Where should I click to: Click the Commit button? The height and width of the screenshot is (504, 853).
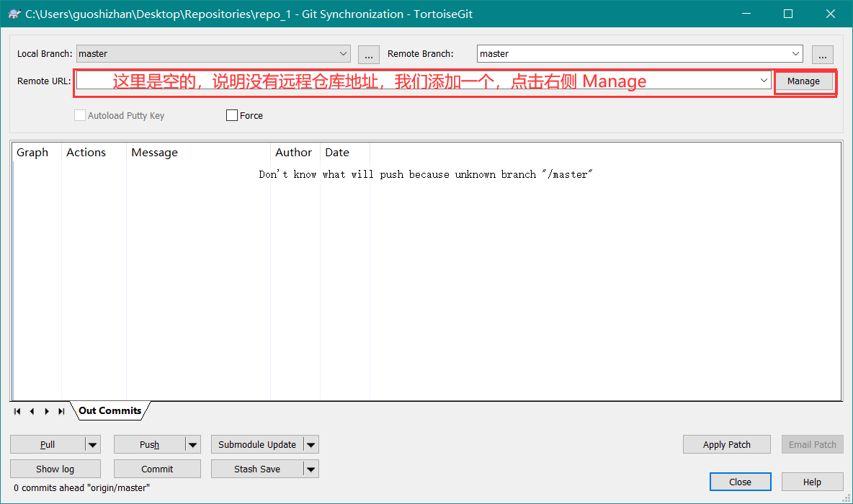(157, 469)
